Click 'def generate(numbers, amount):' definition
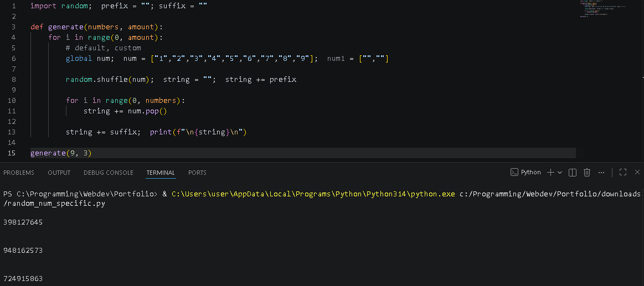 97,27
